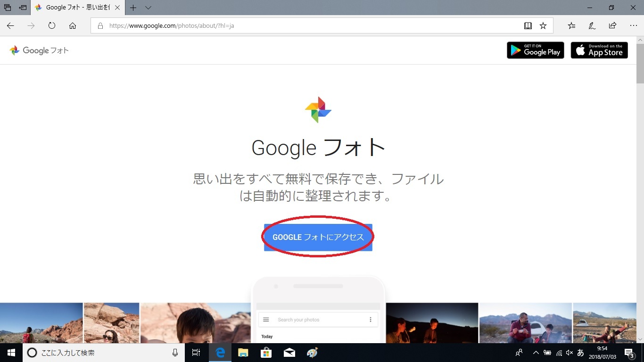The width and height of the screenshot is (644, 362).
Task: Click the Google フォト main heading
Action: (318, 148)
